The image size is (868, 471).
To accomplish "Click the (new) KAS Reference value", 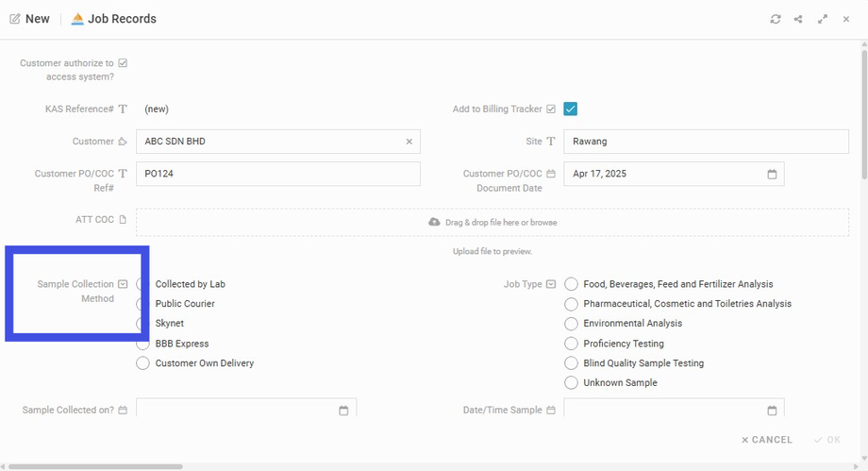I will (x=157, y=109).
